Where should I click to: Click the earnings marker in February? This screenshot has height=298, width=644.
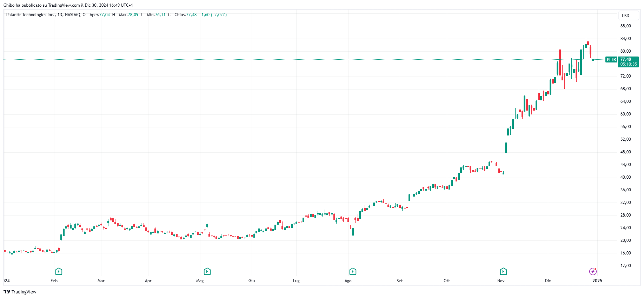59,271
